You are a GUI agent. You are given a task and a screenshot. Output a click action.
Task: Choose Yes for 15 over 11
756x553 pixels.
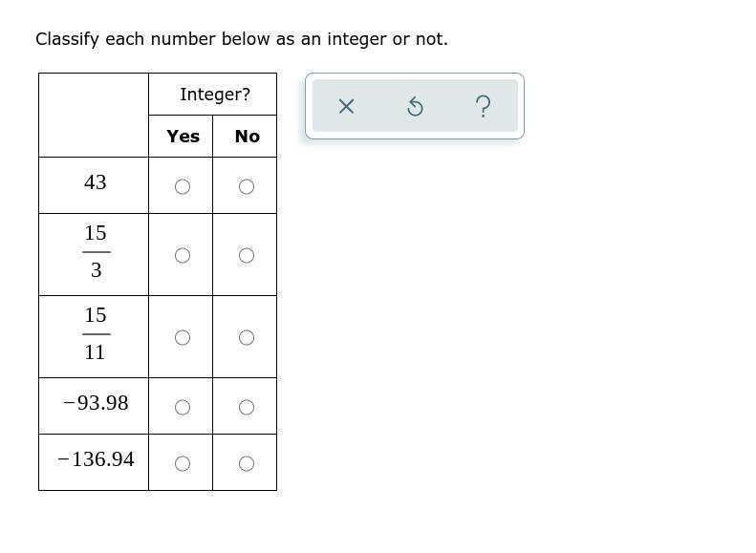183,338
